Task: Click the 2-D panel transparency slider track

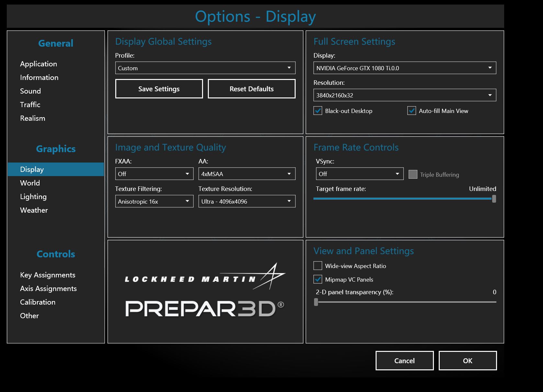Action: click(405, 302)
